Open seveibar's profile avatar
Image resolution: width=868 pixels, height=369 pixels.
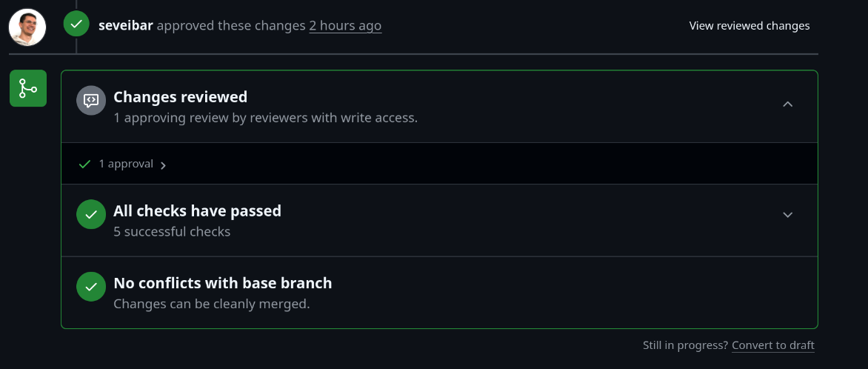[x=27, y=27]
